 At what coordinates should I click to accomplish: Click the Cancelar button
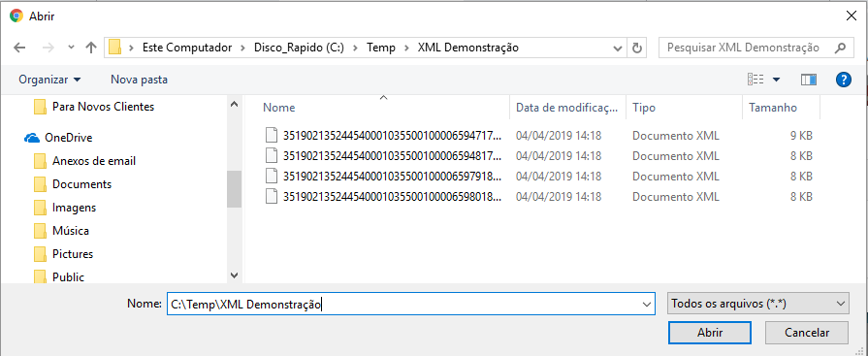807,333
